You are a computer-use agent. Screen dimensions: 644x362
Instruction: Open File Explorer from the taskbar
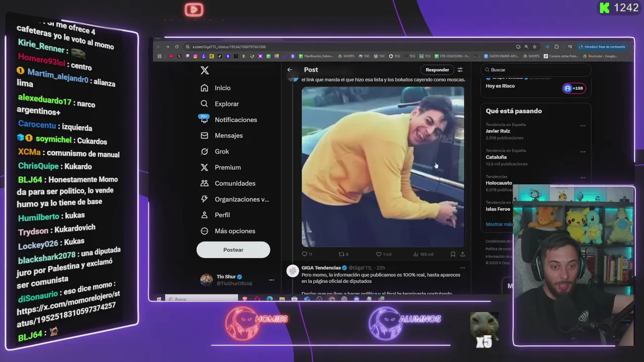[x=282, y=299]
